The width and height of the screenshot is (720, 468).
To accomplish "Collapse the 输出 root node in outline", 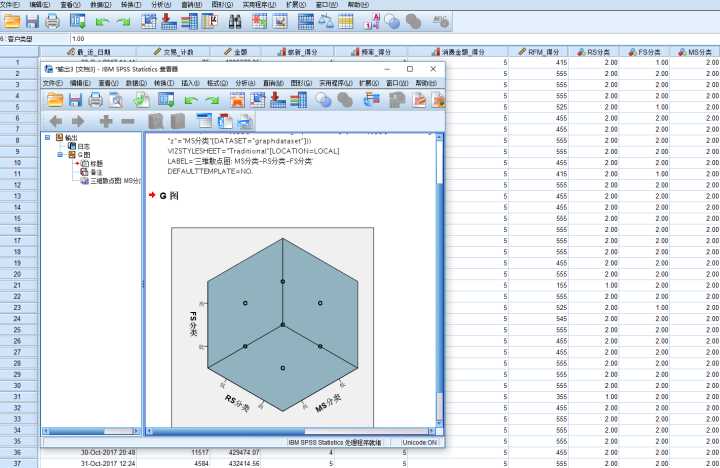I will coord(47,137).
